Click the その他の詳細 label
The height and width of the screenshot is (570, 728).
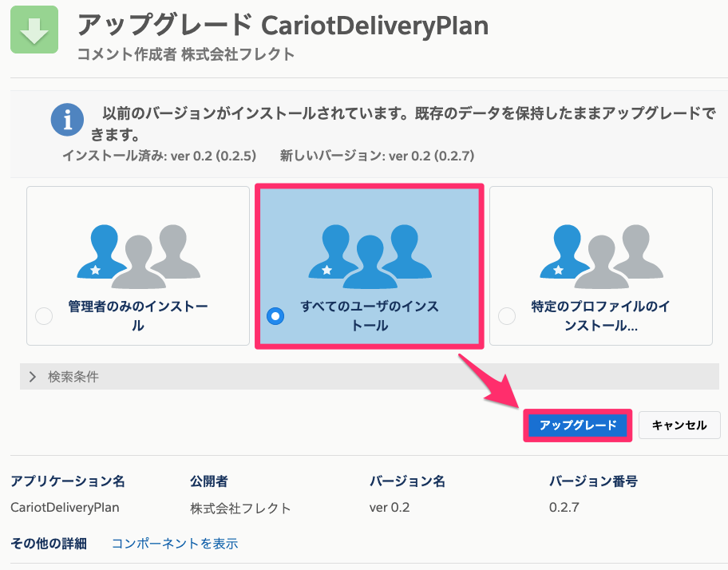(49, 544)
